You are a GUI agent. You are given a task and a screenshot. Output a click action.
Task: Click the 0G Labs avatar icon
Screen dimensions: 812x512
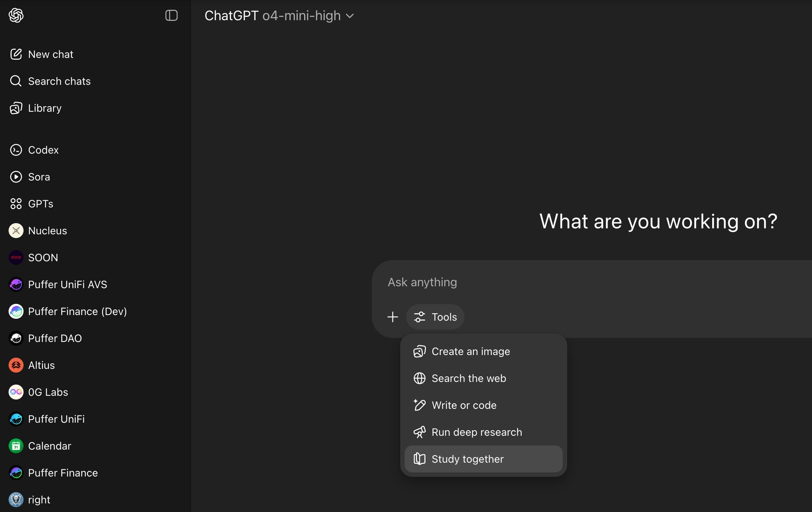coord(16,392)
